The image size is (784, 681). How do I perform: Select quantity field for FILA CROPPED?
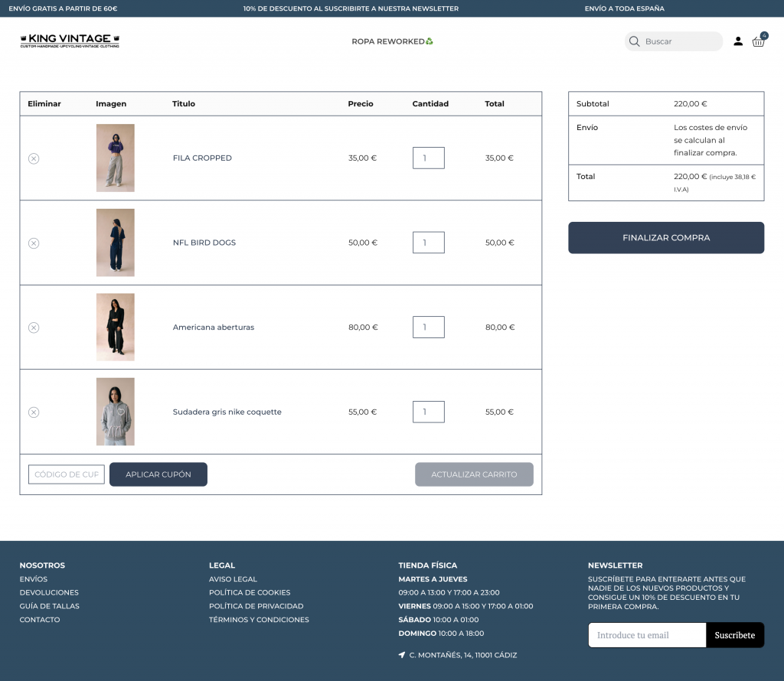(428, 158)
